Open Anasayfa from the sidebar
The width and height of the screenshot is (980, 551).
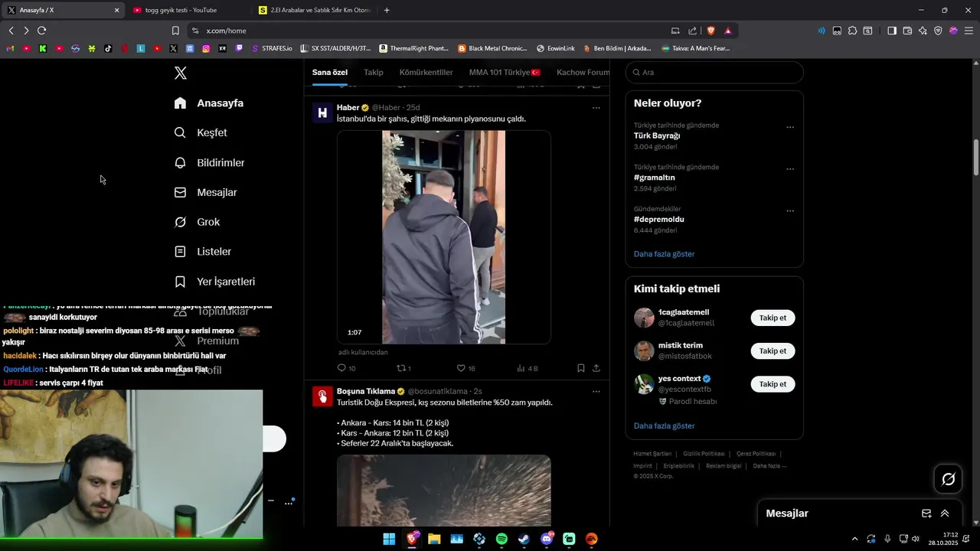[209, 103]
